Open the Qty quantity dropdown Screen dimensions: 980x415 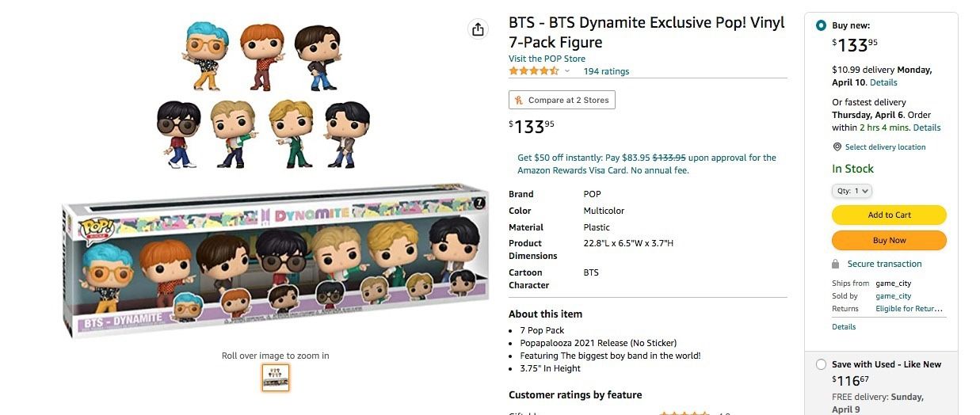tap(852, 191)
